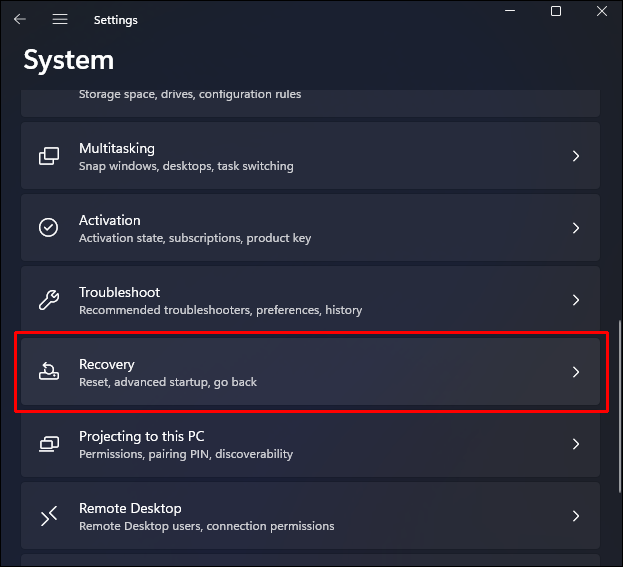623x567 pixels.
Task: Click the Multitasking windows icon
Action: [x=48, y=156]
